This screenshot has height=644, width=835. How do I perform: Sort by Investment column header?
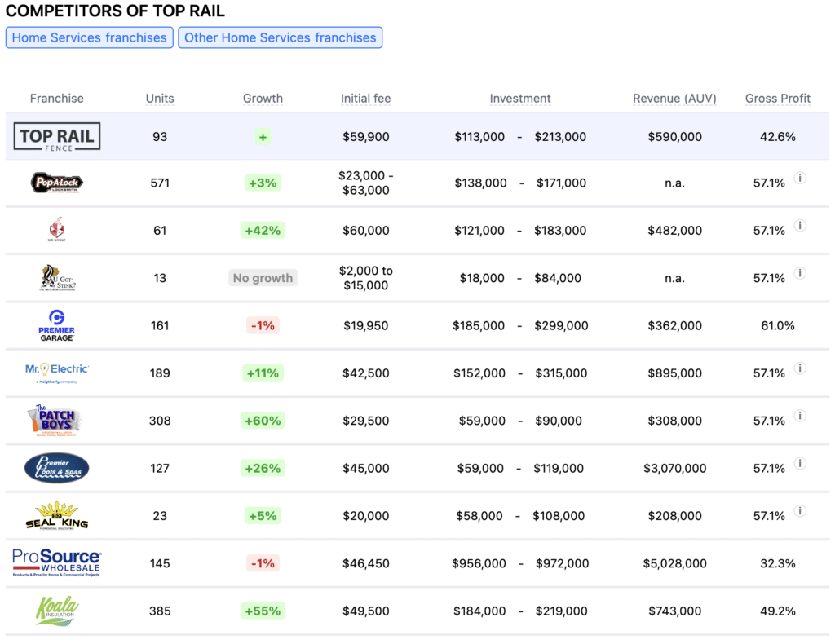coord(520,99)
